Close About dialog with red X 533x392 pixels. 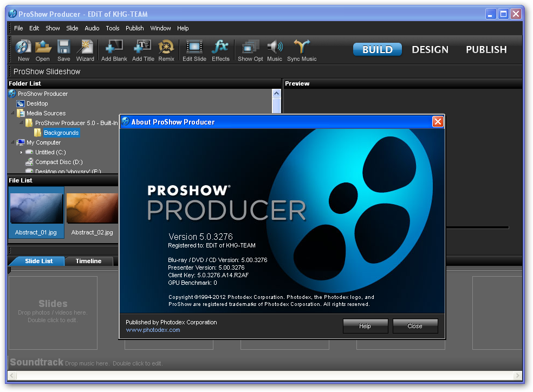coord(438,121)
